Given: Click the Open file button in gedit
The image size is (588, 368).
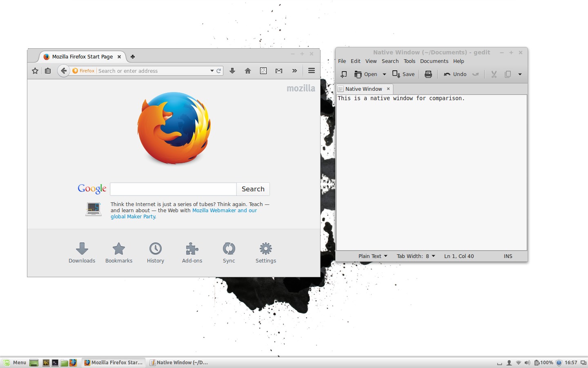Looking at the screenshot, I should click(366, 74).
